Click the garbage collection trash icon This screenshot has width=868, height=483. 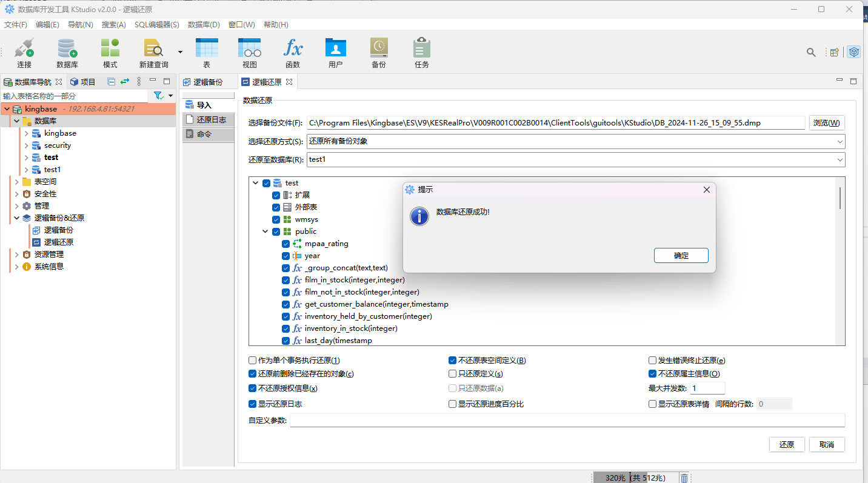point(684,478)
